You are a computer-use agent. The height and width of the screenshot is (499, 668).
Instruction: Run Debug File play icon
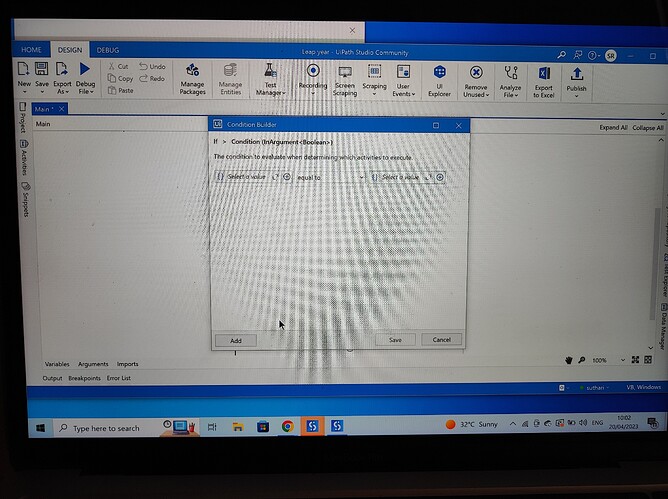pyautogui.click(x=85, y=78)
